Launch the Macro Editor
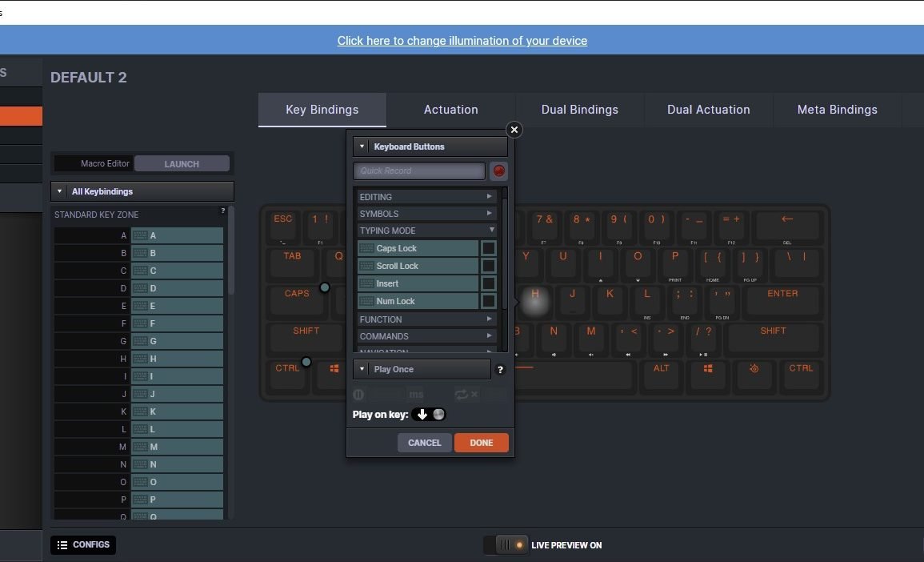The width and height of the screenshot is (924, 562). click(x=182, y=164)
